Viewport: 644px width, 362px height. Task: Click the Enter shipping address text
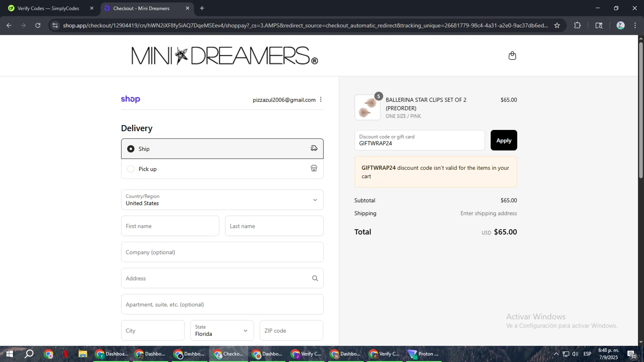click(x=489, y=213)
